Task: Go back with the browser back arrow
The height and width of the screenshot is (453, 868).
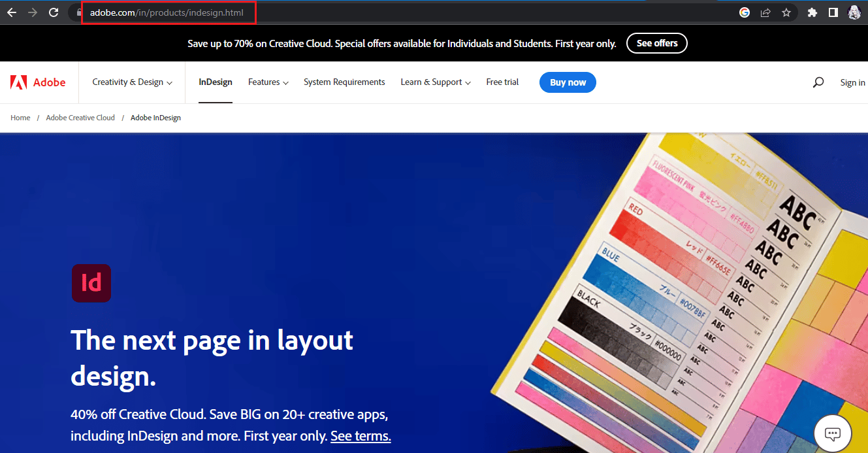Action: [x=12, y=12]
